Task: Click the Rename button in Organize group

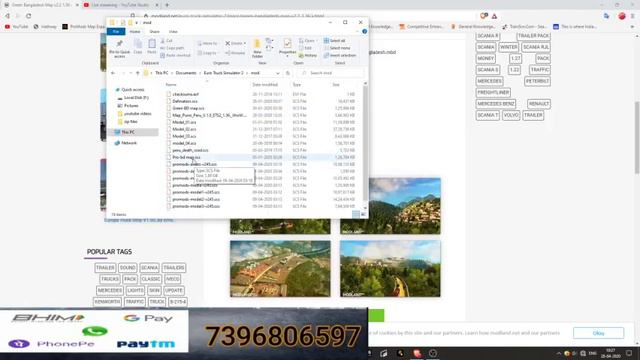Action: tap(235, 53)
